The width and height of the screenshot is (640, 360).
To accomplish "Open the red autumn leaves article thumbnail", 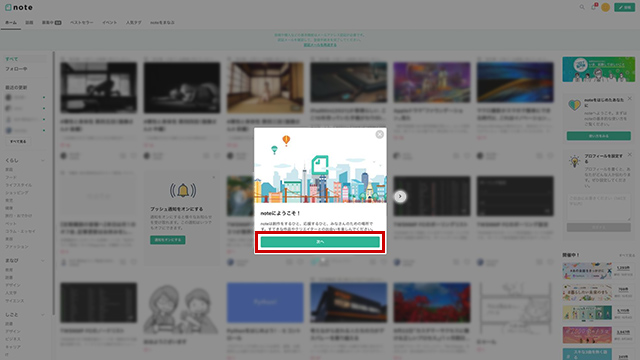I will tap(431, 302).
